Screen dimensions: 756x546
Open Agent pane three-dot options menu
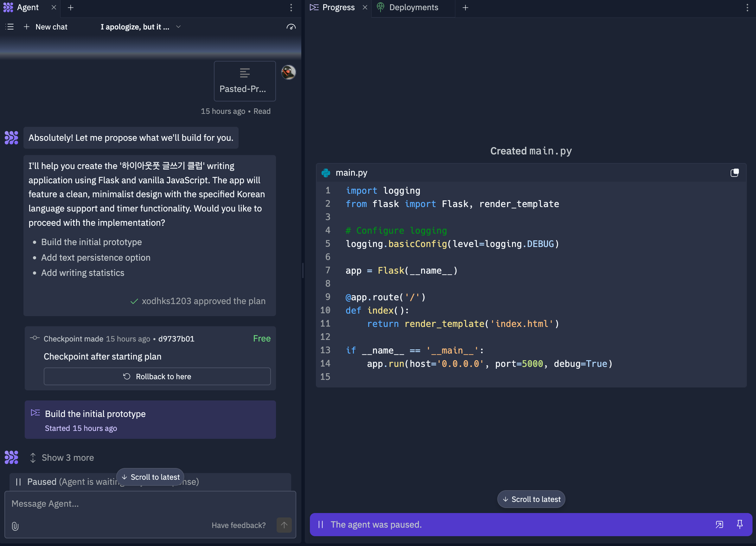(291, 7)
